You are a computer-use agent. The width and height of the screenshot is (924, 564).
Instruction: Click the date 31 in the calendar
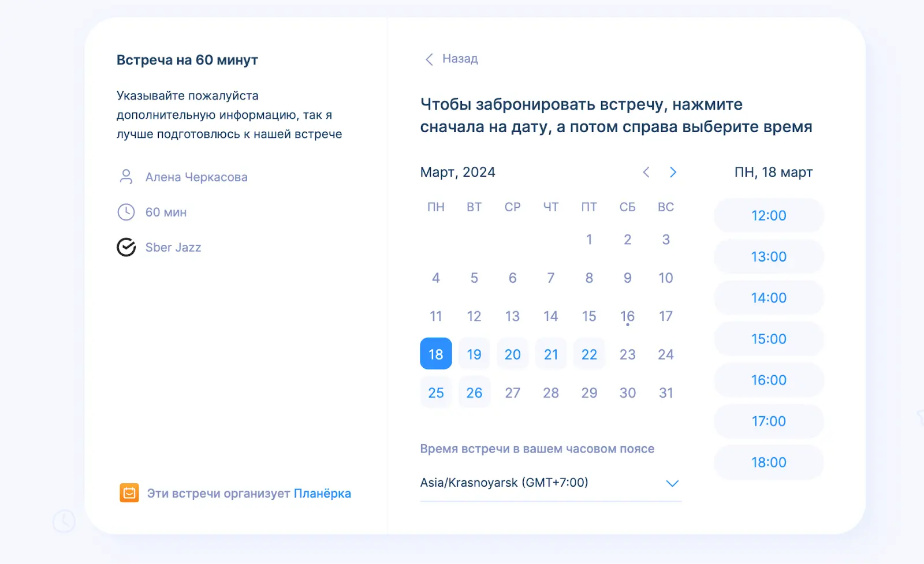click(666, 393)
